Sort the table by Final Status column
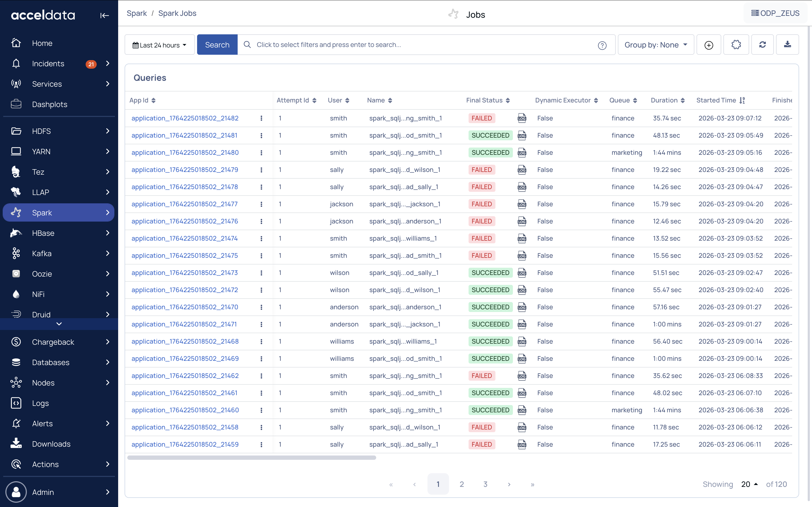 point(508,100)
